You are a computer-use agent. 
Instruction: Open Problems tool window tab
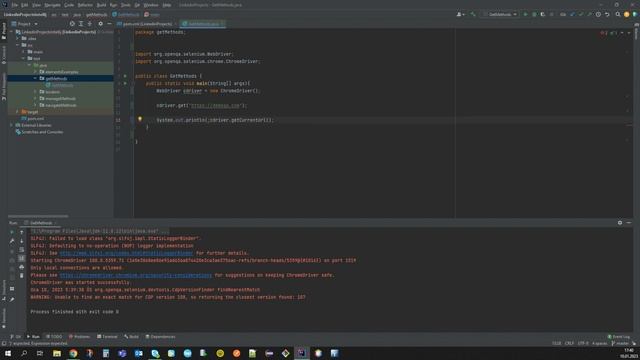tap(79, 337)
